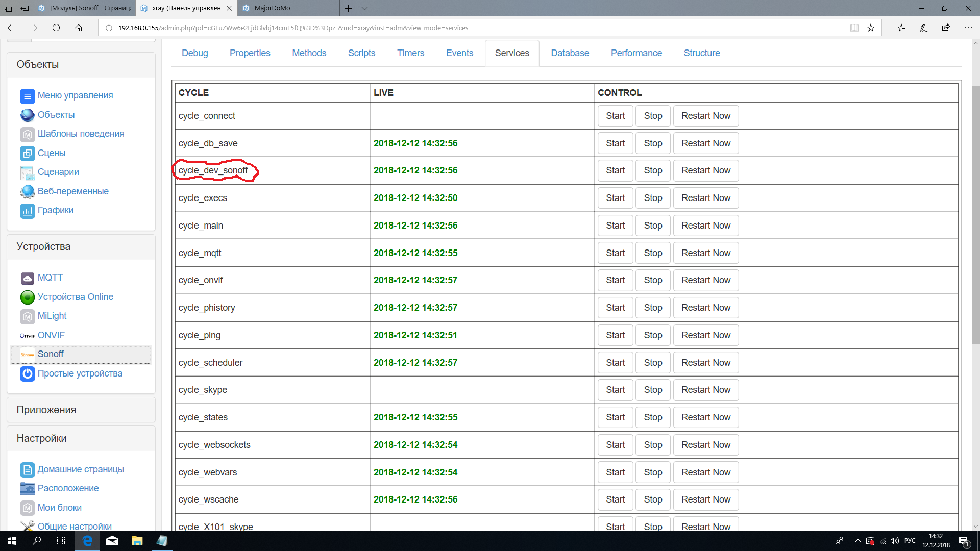Click the Простые устройства power icon

tap(27, 373)
